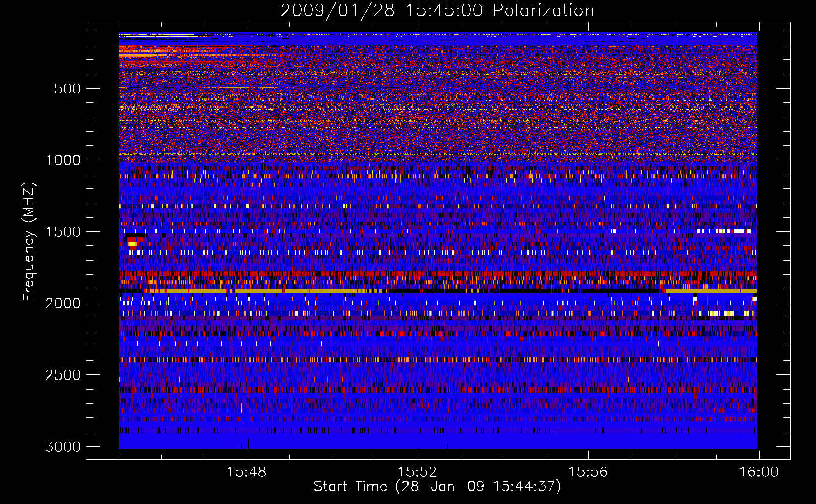816x504 pixels.
Task: Click the 500 frequency tick label
Action: point(68,89)
